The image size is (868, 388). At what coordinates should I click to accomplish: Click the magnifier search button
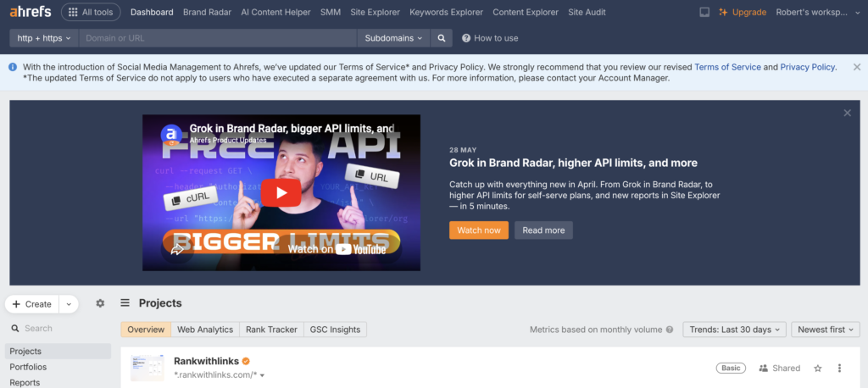point(442,38)
